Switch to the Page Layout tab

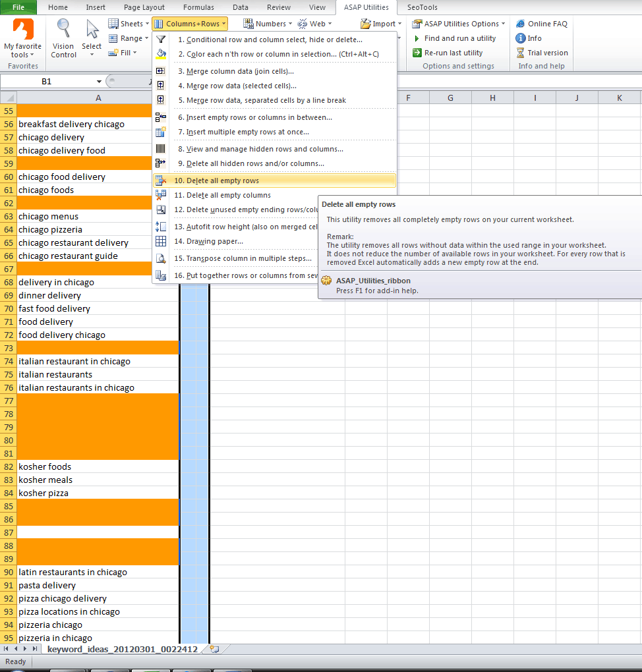coord(144,7)
